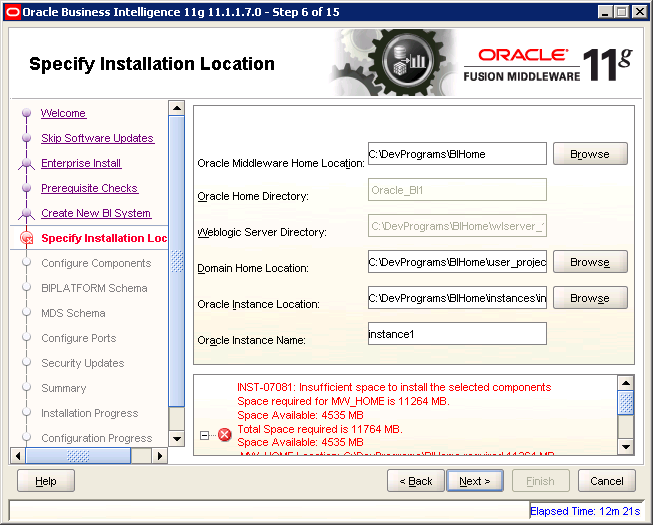Click the disabled Oracle Home Directory field
Screen dimensions: 653x525
point(457,190)
